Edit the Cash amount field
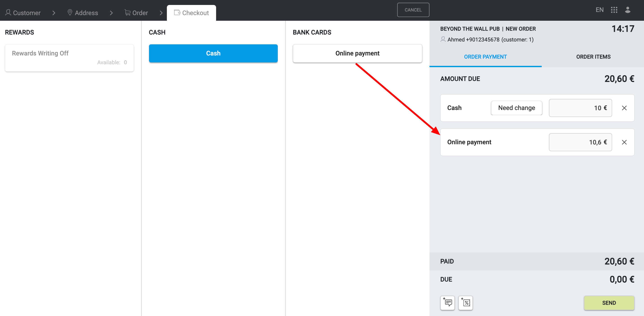 (580, 108)
